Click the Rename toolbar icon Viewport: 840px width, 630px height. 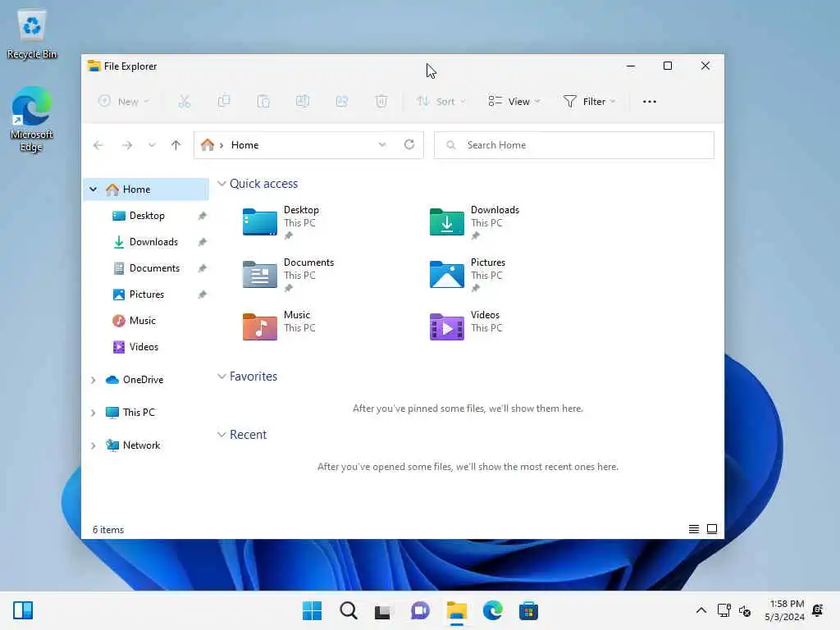pos(303,101)
